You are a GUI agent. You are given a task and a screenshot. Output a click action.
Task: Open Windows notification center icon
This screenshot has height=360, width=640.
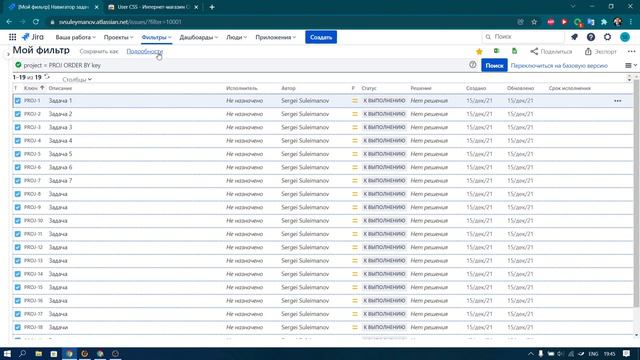627,353
